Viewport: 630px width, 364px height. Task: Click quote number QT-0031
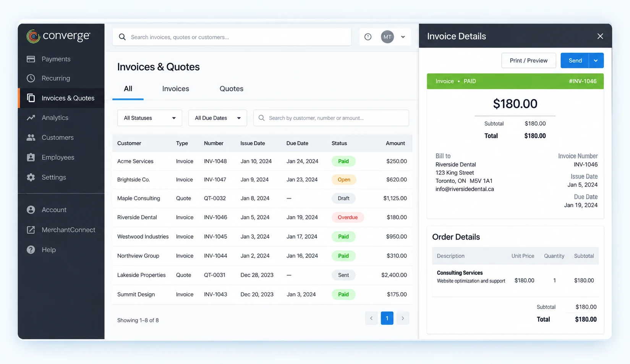[215, 275]
